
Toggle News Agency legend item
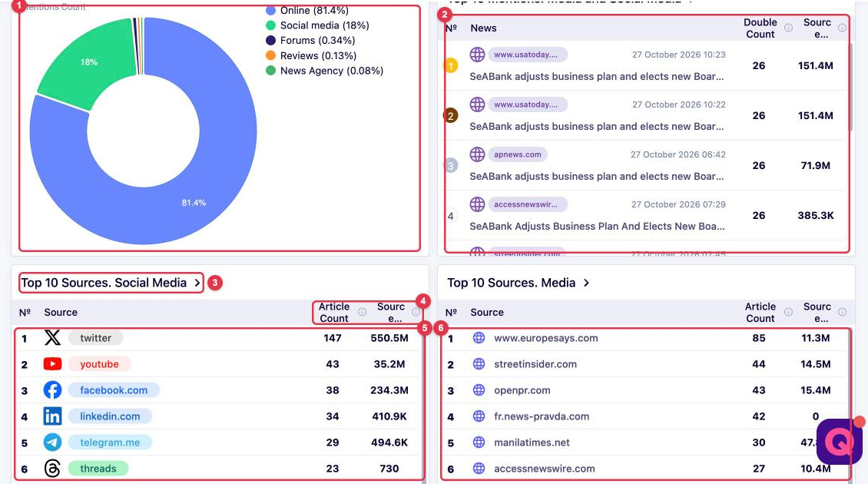[x=324, y=71]
